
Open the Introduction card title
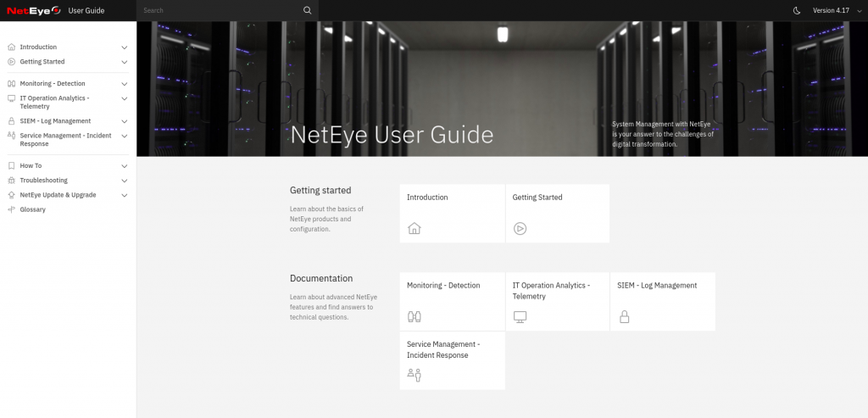427,197
